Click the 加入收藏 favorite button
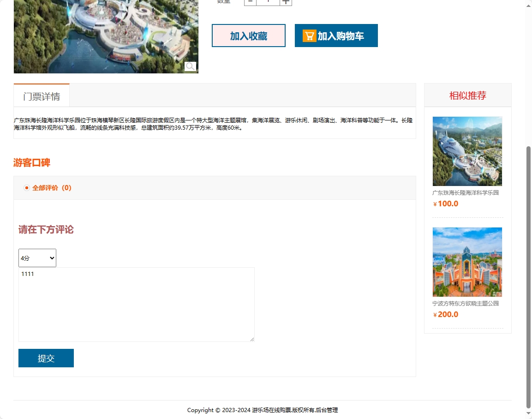This screenshot has width=532, height=419. tap(249, 36)
